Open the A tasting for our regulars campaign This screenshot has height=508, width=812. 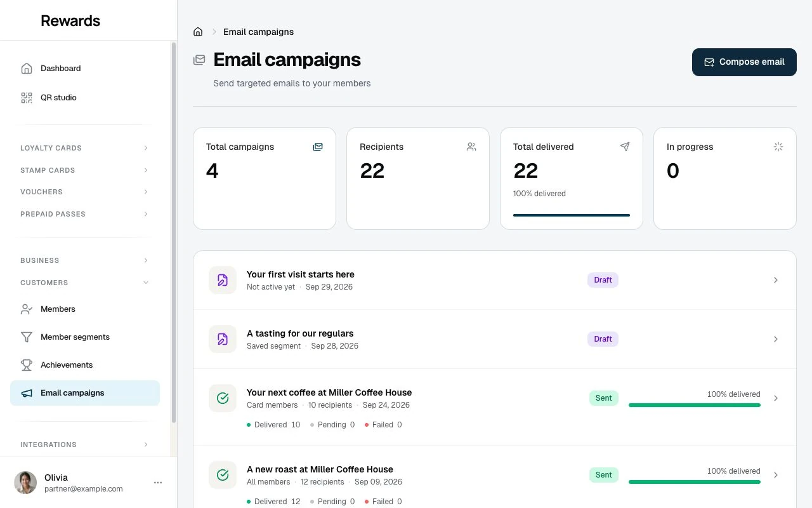tap(495, 339)
